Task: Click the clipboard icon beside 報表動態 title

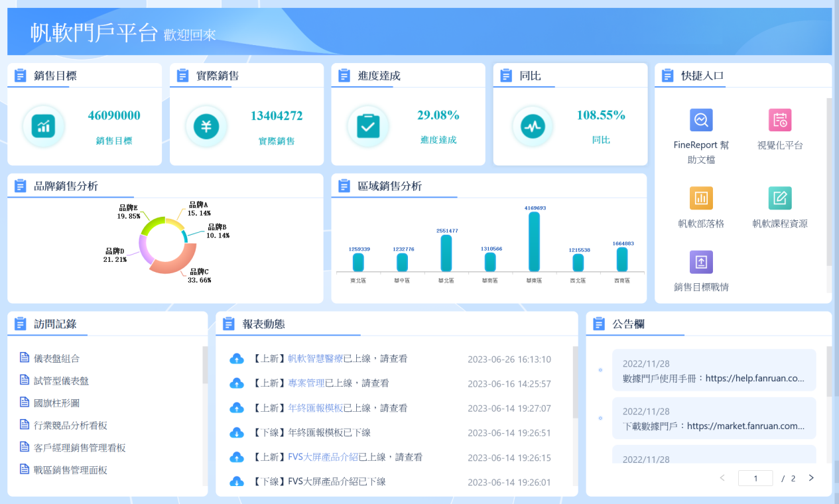Action: (229, 324)
